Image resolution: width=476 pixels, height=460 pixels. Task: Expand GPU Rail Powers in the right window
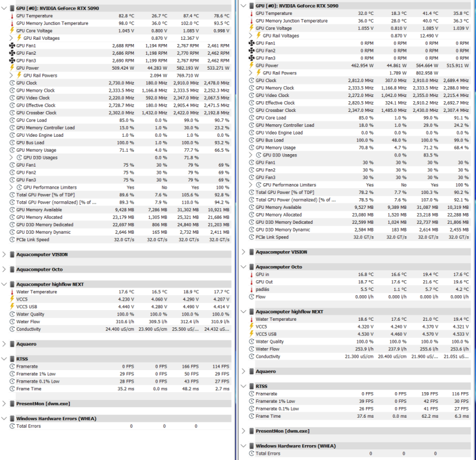250,73
